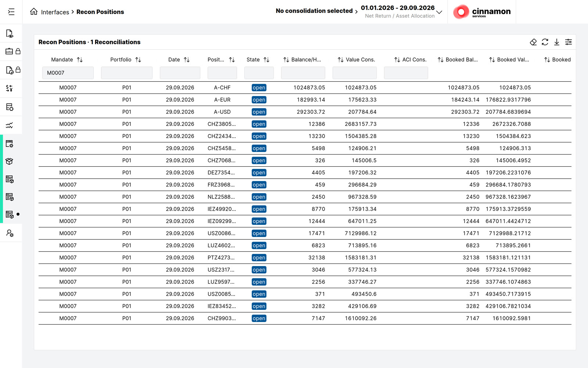The height and width of the screenshot is (368, 588).
Task: Select value 7129986.12 in table
Action: tap(361, 233)
